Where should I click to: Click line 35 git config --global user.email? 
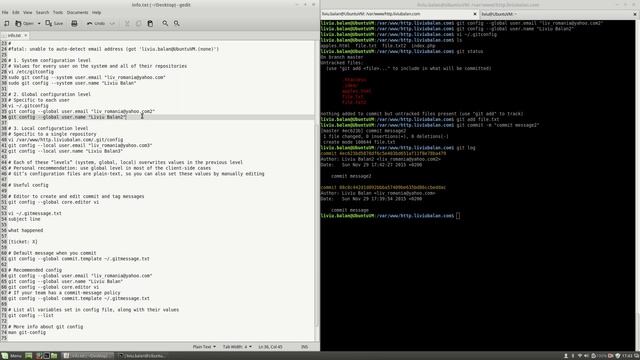tap(81, 111)
